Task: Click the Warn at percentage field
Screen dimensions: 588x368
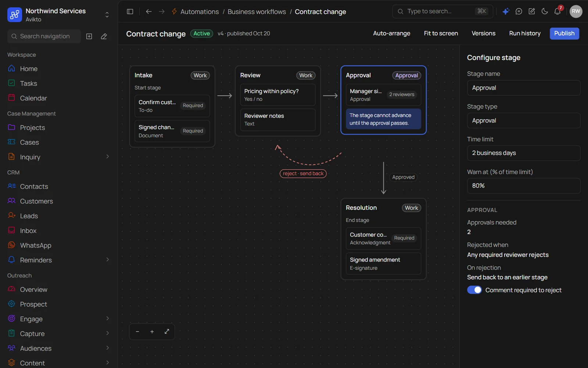Action: point(524,186)
